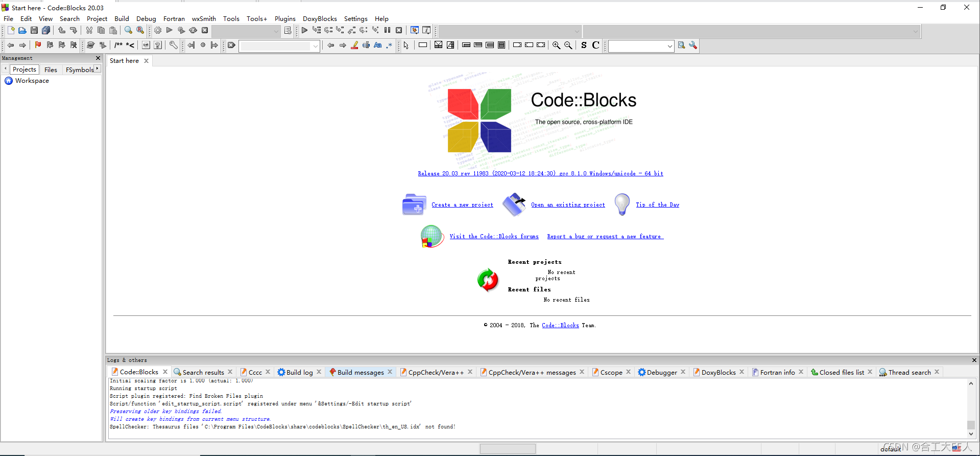The width and height of the screenshot is (980, 456).
Task: Toggle match case Aa option
Action: pos(378,45)
